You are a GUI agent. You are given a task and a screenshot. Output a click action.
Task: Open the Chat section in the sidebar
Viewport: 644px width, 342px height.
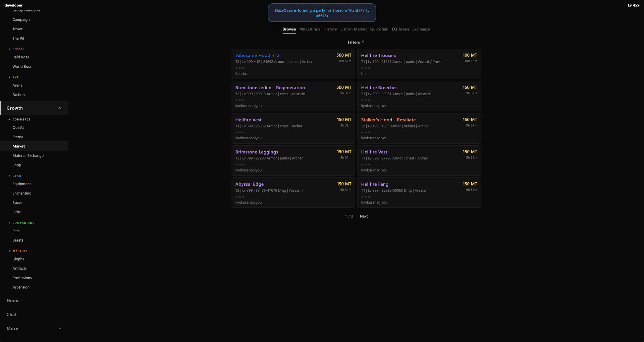coord(11,314)
